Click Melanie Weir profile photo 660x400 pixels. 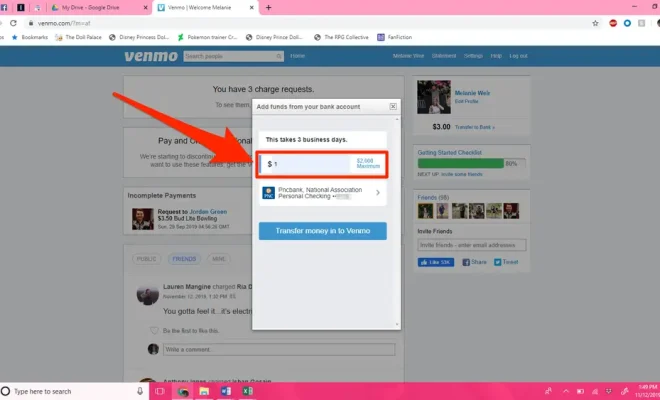coord(434,97)
